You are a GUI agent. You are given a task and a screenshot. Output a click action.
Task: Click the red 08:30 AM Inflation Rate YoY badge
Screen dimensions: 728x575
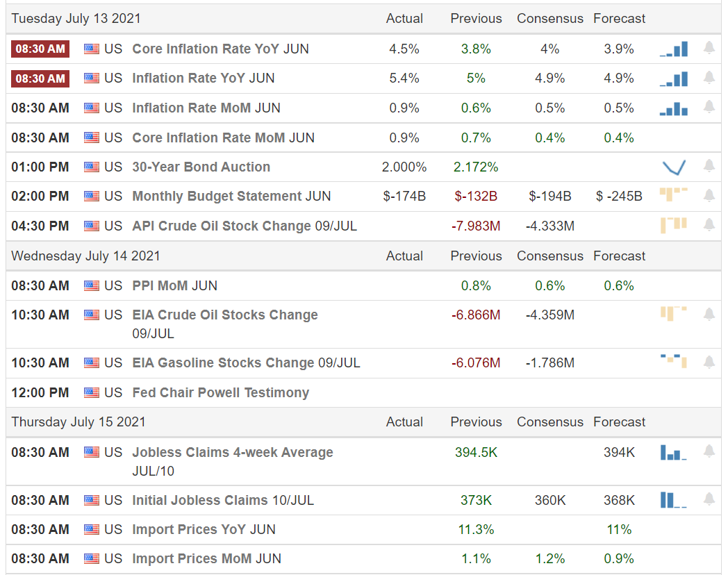pos(40,78)
